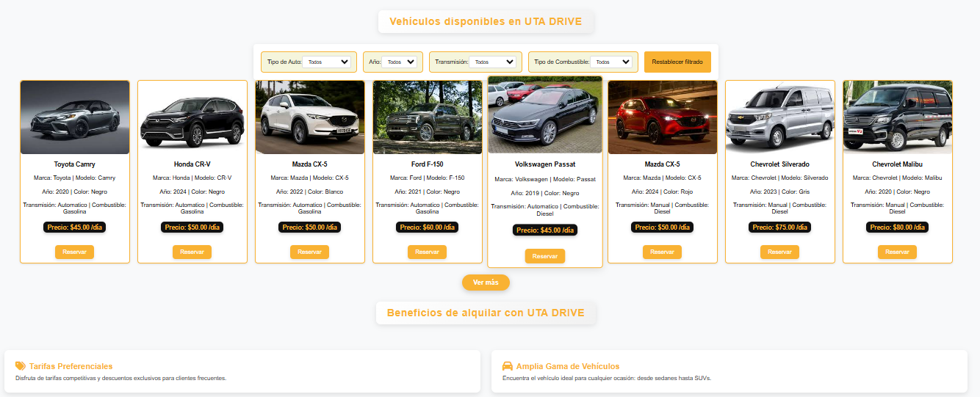Open the Año filter dropdown
980x397 pixels.
tap(399, 62)
